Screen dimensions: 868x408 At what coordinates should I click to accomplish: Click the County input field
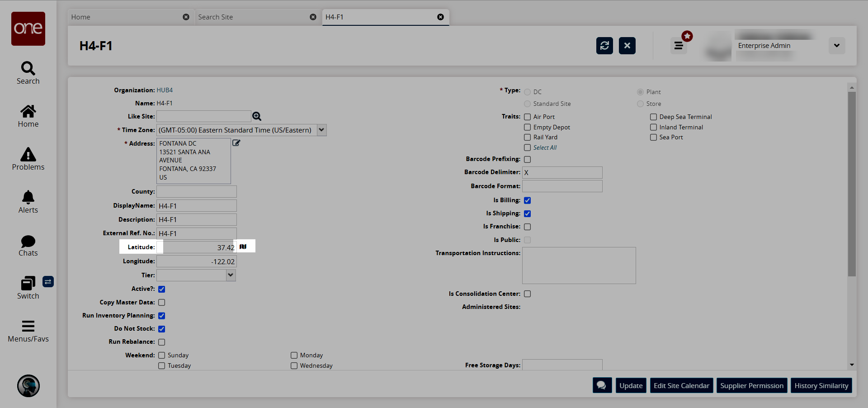[x=197, y=191]
